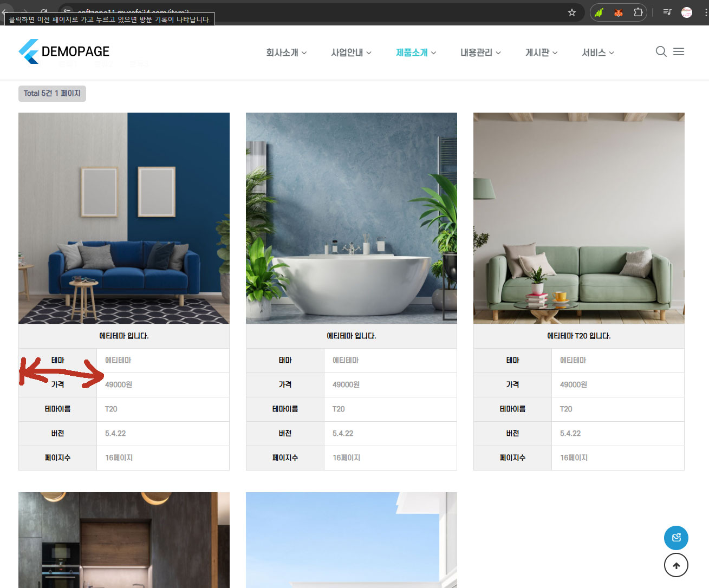Image resolution: width=709 pixels, height=588 pixels.
Task: Bookmark this page with the star icon
Action: tap(572, 12)
